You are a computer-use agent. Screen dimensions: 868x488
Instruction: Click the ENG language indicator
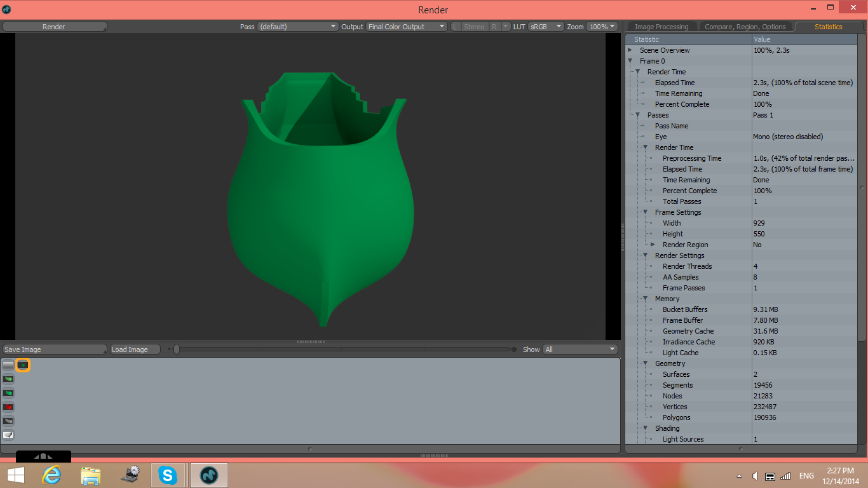[x=806, y=476]
